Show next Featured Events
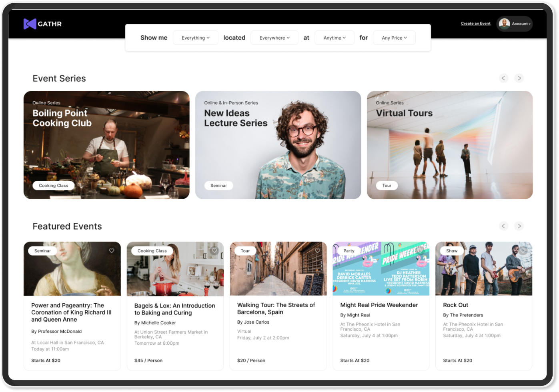559x392 pixels. coord(519,226)
